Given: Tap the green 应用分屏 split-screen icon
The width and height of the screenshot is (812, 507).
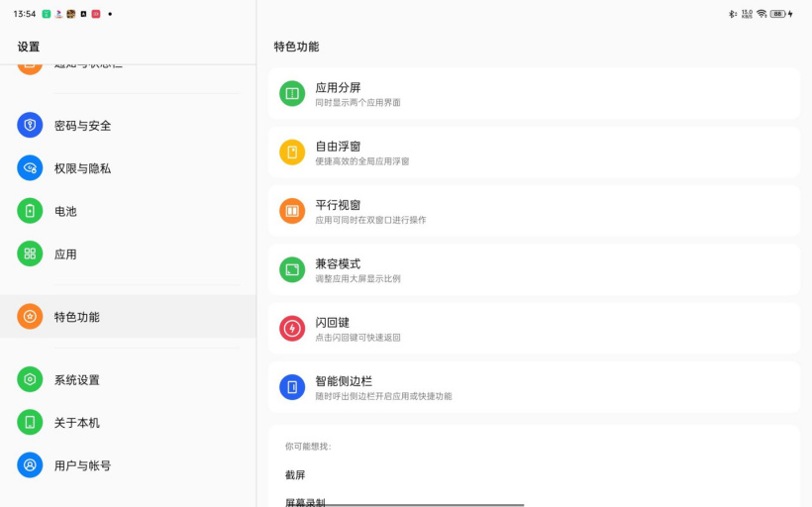Looking at the screenshot, I should point(292,94).
